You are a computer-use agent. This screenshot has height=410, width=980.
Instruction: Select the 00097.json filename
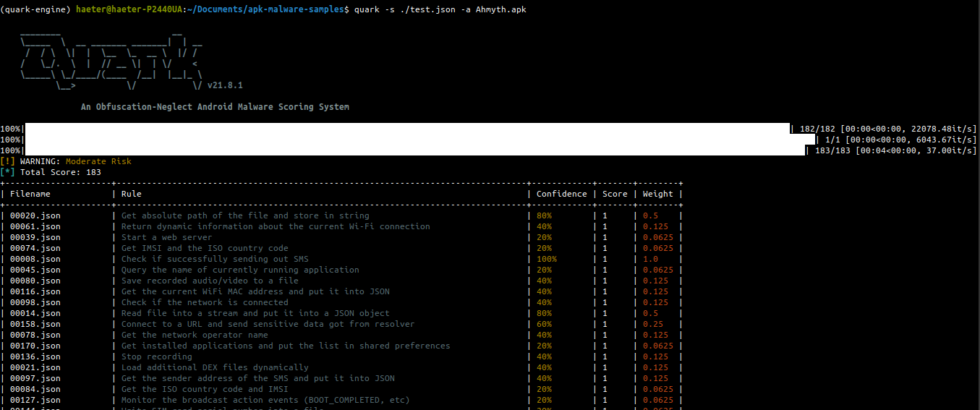[x=35, y=378]
